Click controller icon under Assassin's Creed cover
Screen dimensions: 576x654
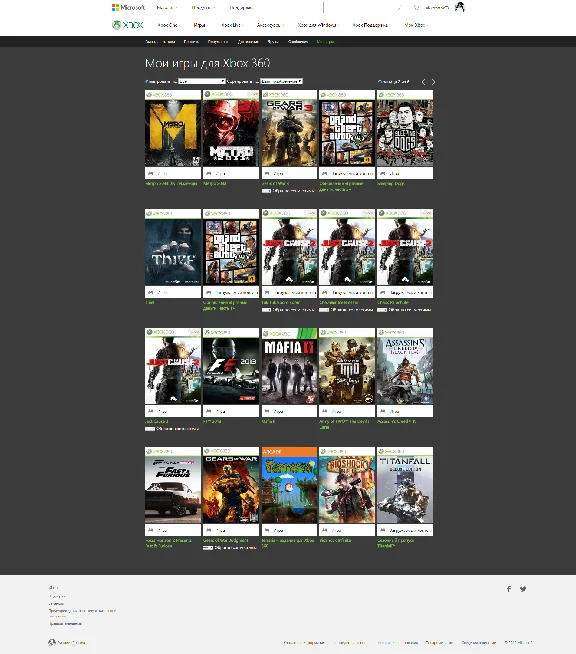click(x=382, y=411)
